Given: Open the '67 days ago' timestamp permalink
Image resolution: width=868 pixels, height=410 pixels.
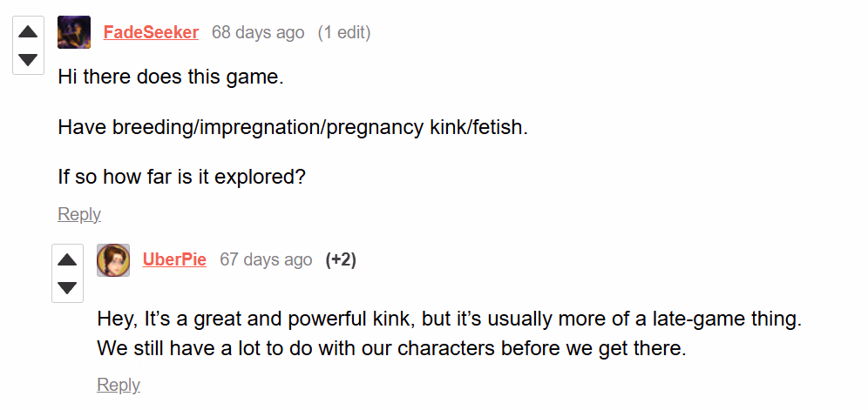Looking at the screenshot, I should click(x=266, y=260).
